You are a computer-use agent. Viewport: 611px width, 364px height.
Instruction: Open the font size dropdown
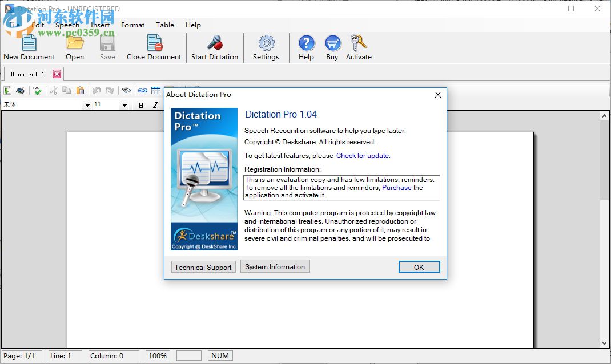[x=124, y=105]
